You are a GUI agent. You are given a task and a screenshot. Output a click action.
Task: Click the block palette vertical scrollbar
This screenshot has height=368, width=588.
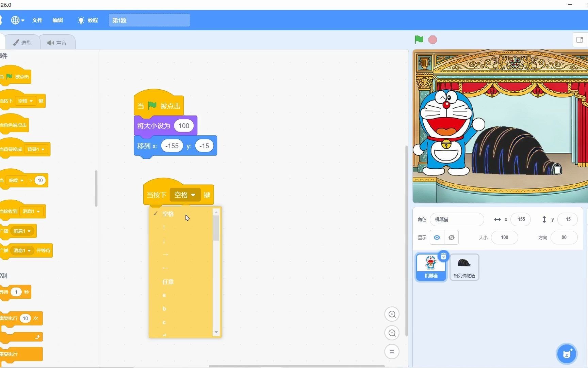(x=96, y=188)
